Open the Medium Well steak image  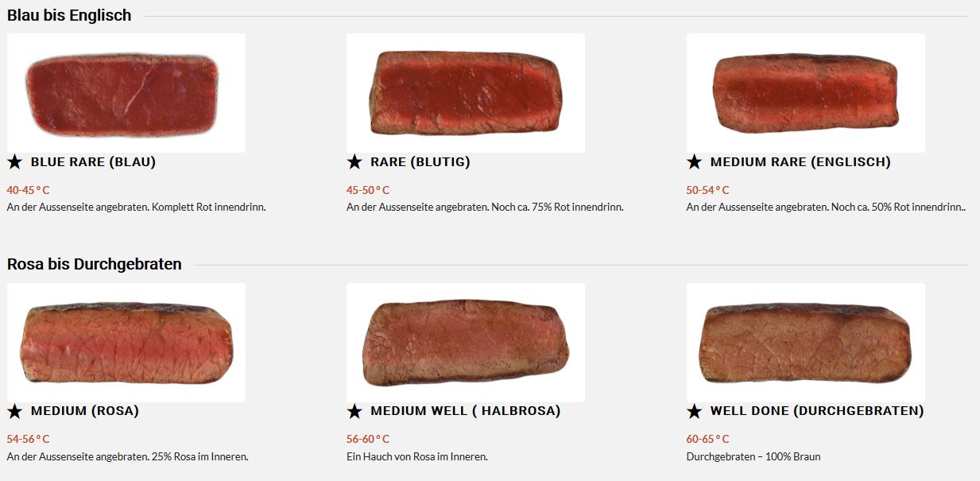pos(465,342)
